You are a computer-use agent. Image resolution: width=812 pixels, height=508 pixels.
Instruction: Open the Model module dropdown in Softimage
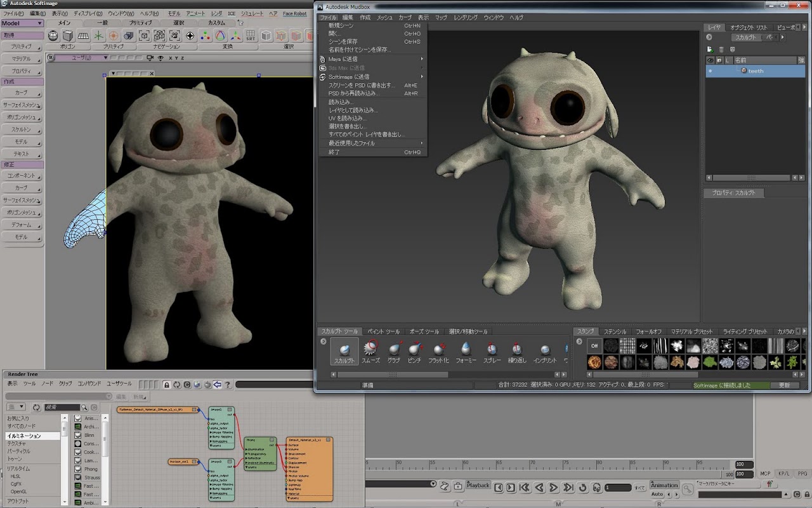tap(22, 23)
